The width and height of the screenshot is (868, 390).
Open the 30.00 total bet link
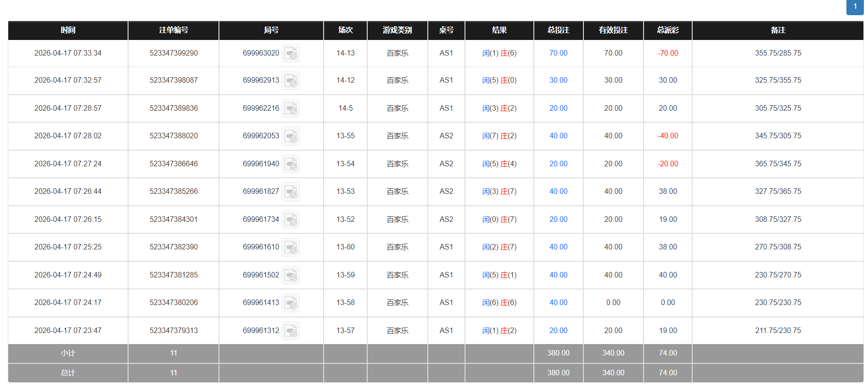[x=558, y=80]
